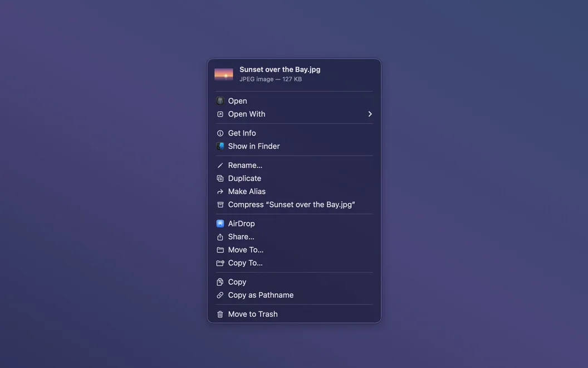
Task: Select Move To... option
Action: pyautogui.click(x=294, y=250)
